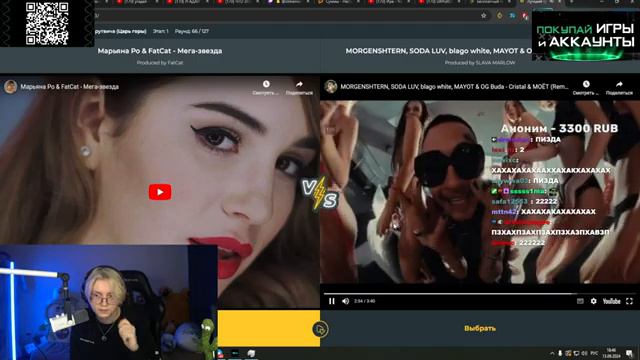Click the streamer webcam overlay
This screenshot has width=640, height=360.
pyautogui.click(x=109, y=302)
